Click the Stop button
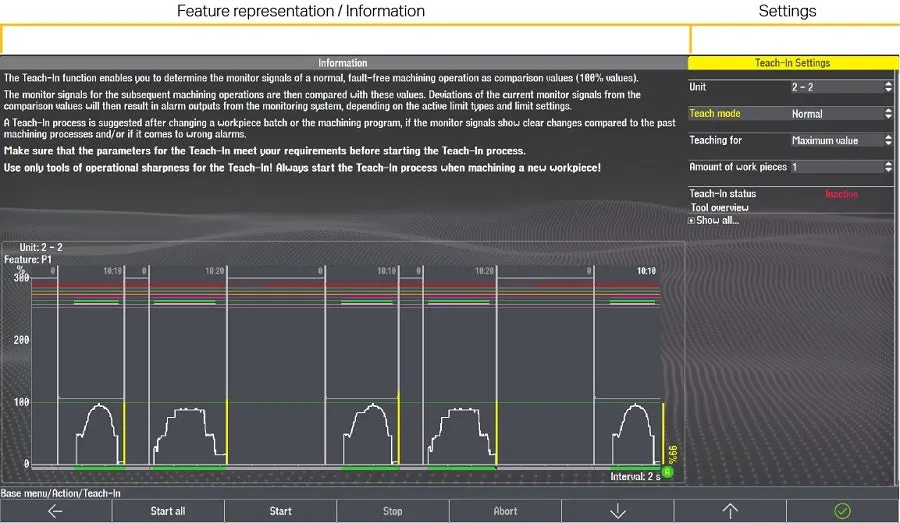Viewport: 900px width, 523px height. point(393,511)
